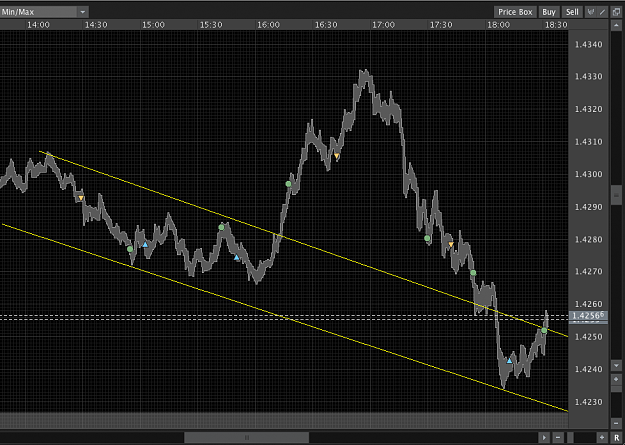Click the 15:00 time axis label

coord(153,25)
